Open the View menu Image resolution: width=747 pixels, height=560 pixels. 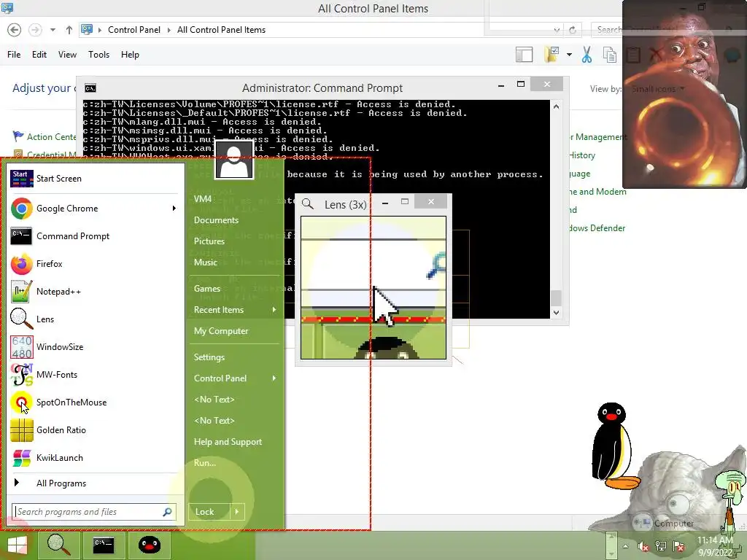(67, 55)
